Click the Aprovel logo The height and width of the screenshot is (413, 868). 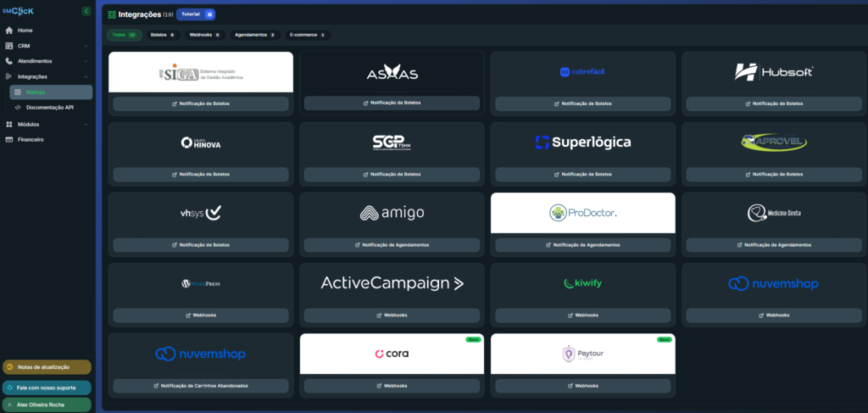[x=774, y=142]
